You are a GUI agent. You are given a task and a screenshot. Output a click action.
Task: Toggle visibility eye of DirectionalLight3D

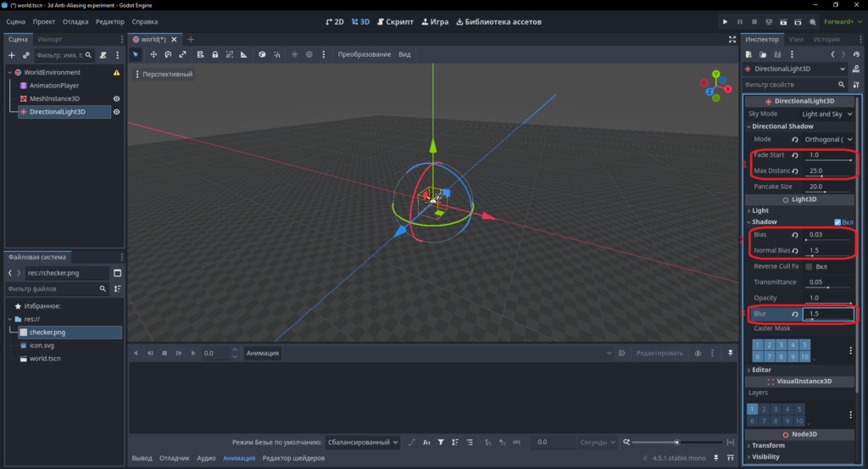(x=117, y=112)
